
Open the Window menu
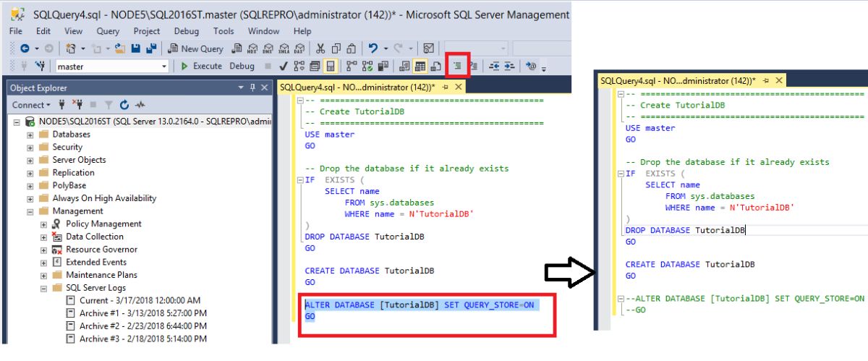click(x=263, y=31)
